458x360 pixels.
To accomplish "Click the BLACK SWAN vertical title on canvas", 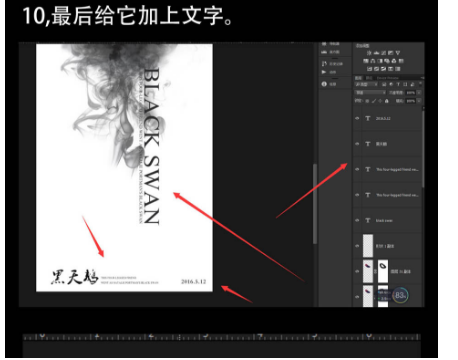I will [151, 147].
